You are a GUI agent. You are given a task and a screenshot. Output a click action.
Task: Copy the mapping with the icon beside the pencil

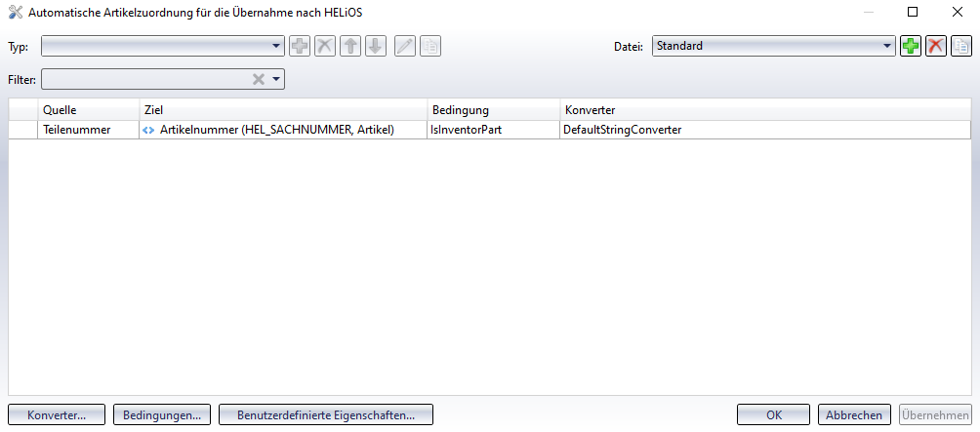point(430,46)
